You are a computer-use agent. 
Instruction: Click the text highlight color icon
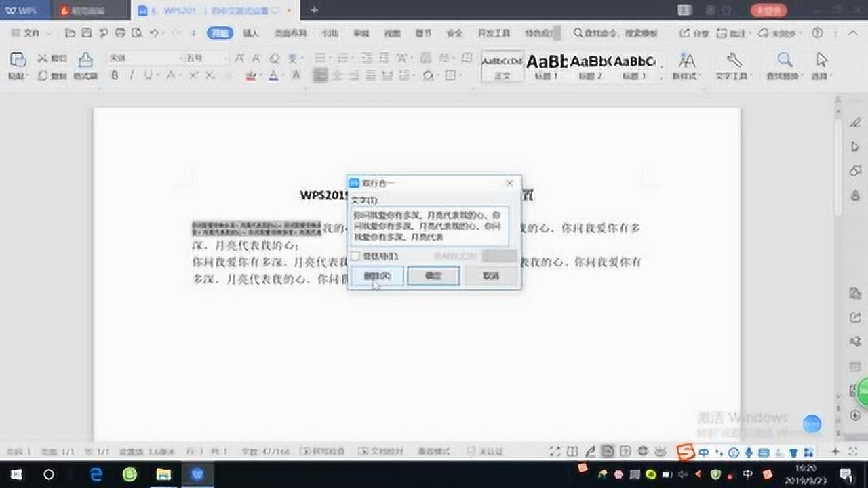252,75
